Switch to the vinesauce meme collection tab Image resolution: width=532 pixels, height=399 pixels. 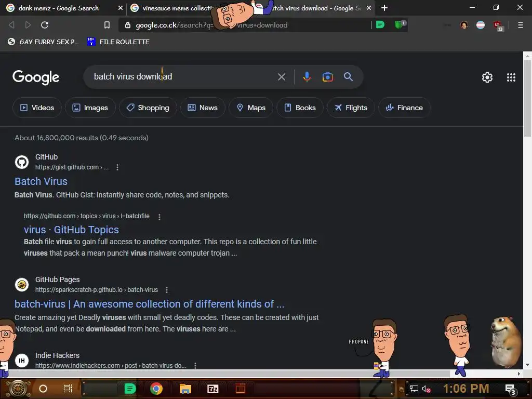pos(174,8)
